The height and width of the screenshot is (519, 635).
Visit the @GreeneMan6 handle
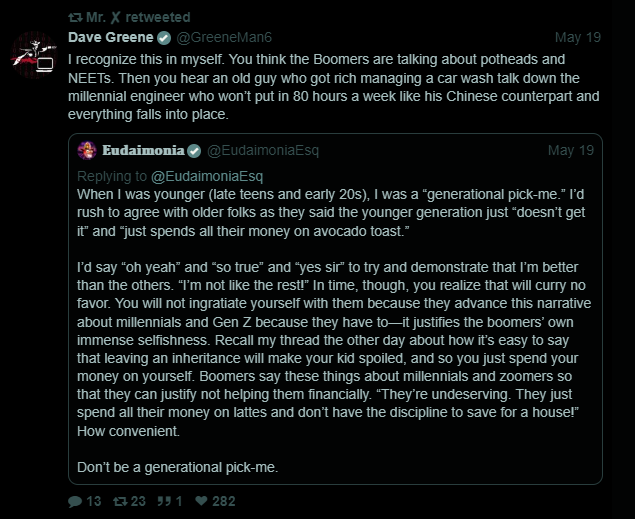click(x=220, y=38)
